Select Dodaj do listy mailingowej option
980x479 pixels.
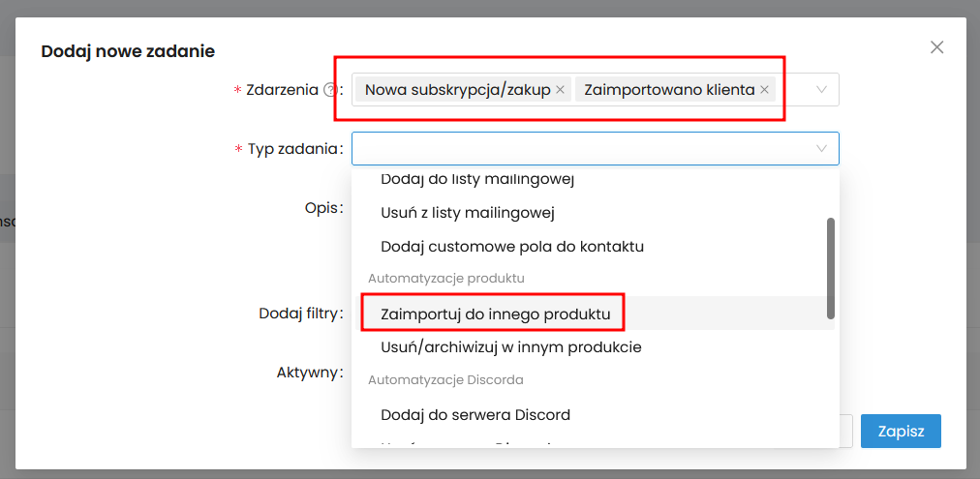pos(478,180)
